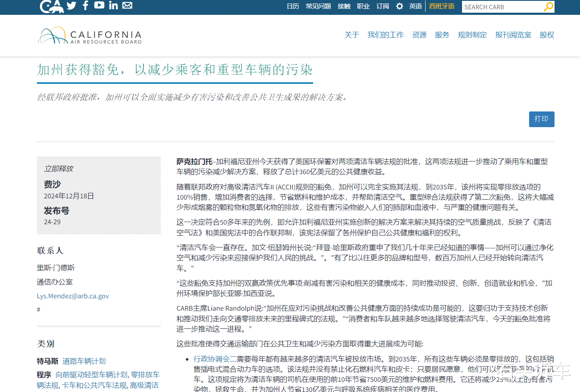Image resolution: width=580 pixels, height=392 pixels.
Task: Open the 服务 navigation menu
Action: (442, 35)
